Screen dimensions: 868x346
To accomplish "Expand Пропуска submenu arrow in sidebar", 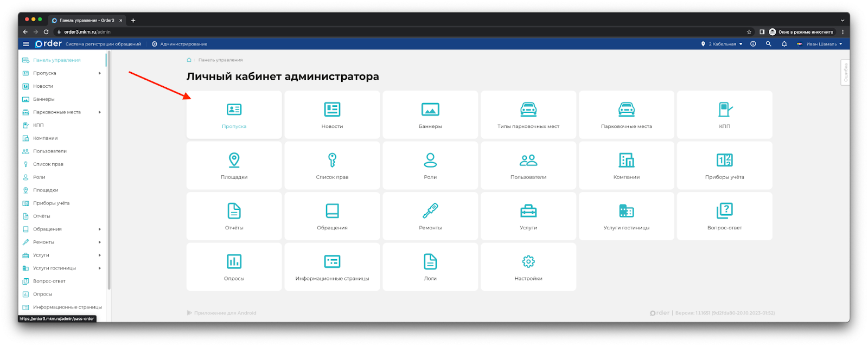I will point(100,73).
